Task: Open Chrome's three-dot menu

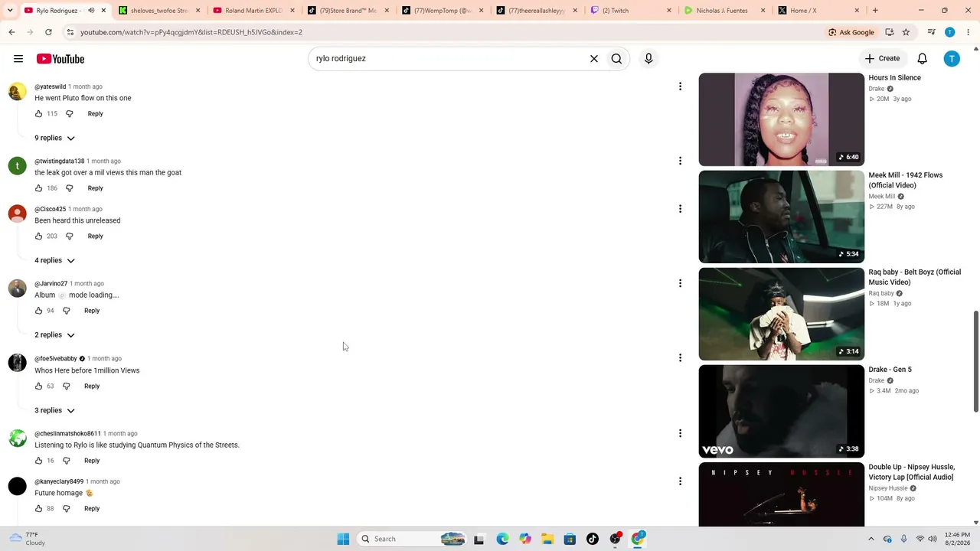Action: coord(969,32)
